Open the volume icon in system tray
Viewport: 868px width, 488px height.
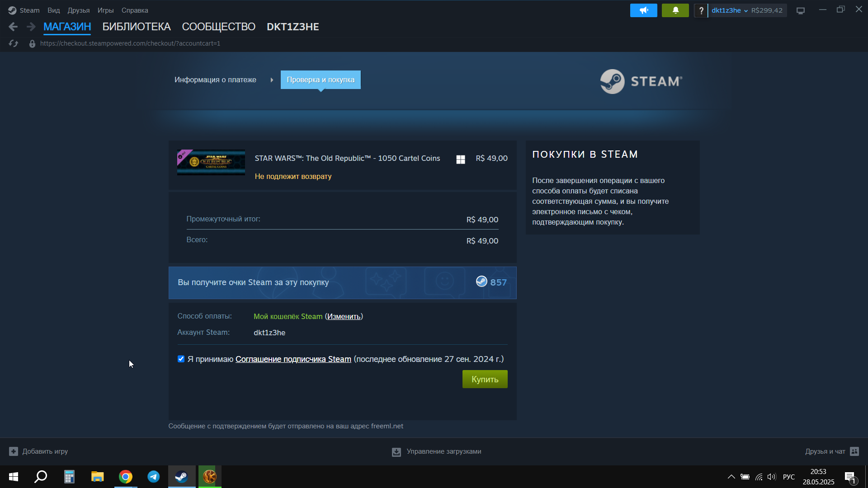pos(771,477)
